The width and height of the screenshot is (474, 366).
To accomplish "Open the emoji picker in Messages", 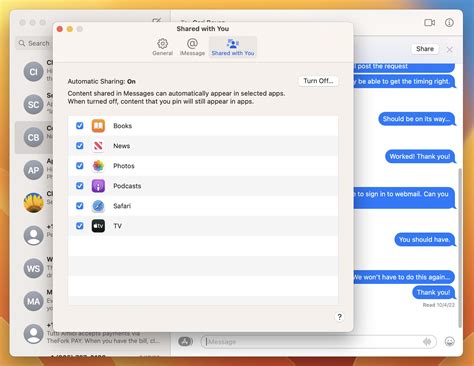I will click(449, 341).
